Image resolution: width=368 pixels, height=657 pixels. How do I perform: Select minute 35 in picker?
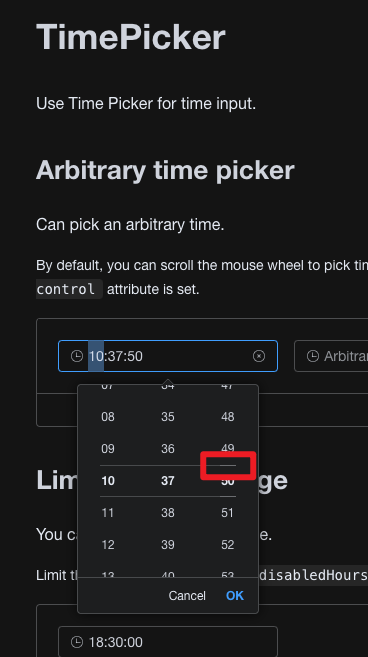pyautogui.click(x=168, y=417)
